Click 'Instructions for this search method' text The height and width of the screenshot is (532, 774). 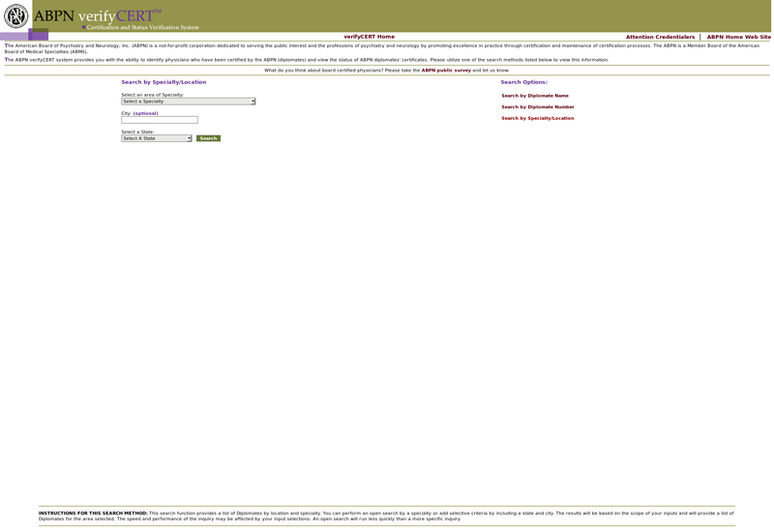click(x=93, y=514)
